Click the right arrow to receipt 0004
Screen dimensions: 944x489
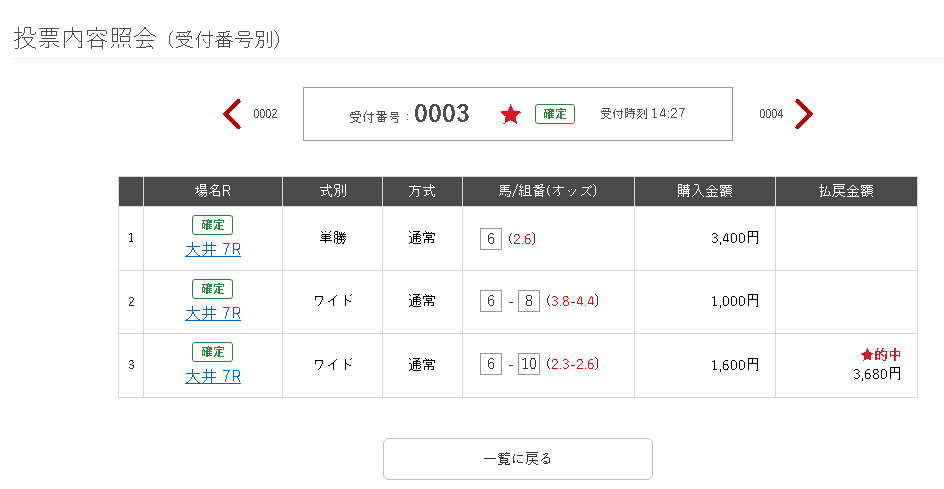pyautogui.click(x=803, y=114)
